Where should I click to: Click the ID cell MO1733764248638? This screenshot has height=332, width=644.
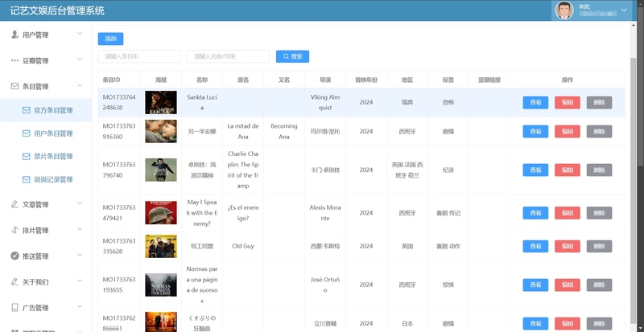pos(119,102)
